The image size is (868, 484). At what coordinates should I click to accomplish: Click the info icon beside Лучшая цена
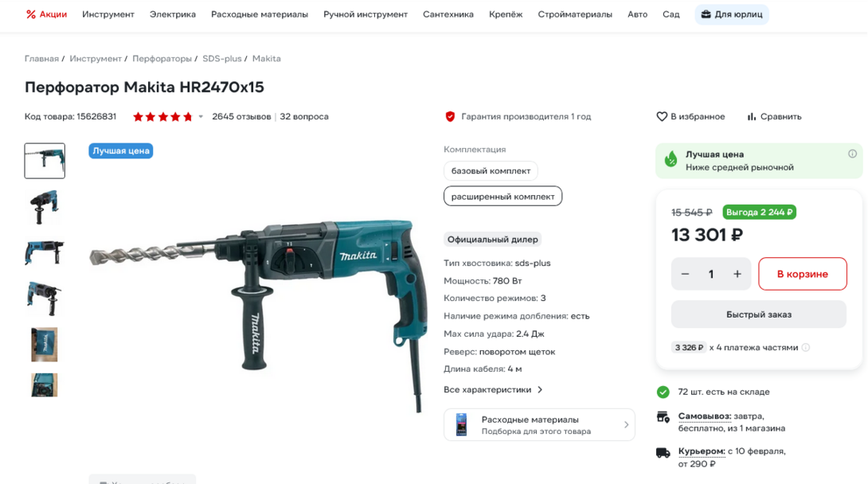(853, 154)
